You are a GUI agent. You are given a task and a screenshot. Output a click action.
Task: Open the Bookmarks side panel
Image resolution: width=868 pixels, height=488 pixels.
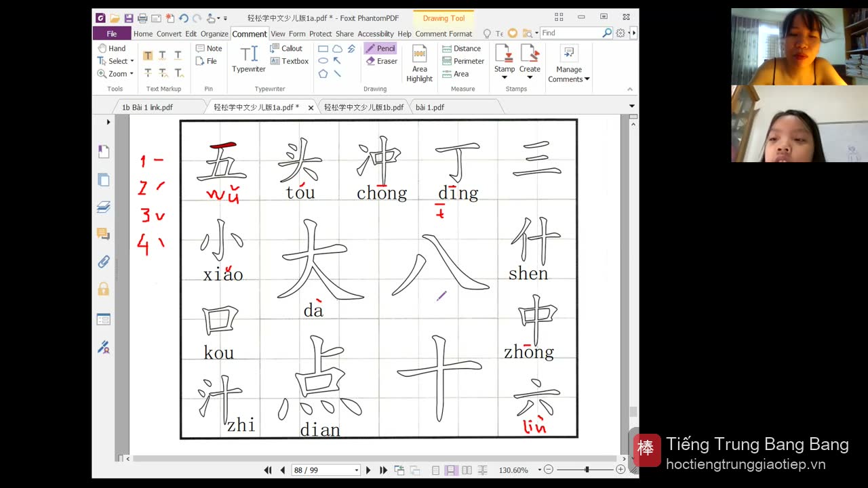[104, 152]
